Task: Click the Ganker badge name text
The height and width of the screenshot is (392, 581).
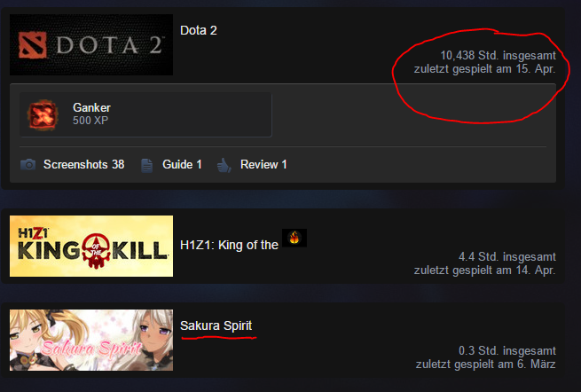Action: click(91, 107)
